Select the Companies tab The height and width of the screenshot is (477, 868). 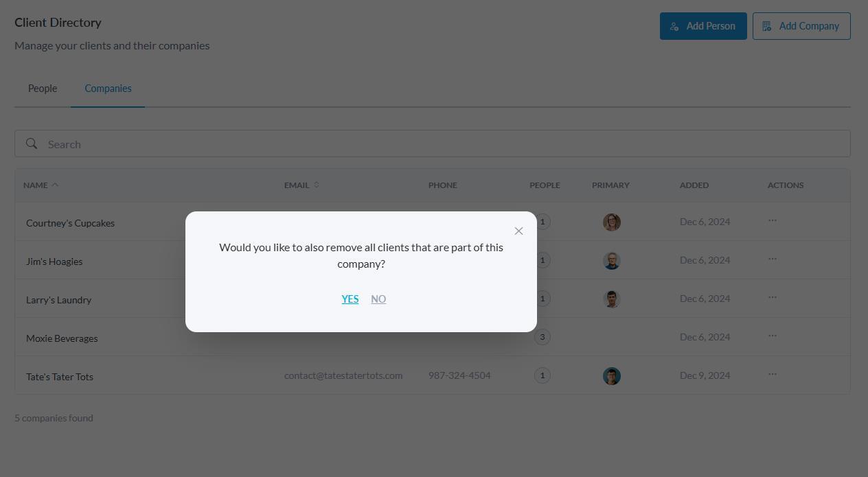pyautogui.click(x=108, y=89)
